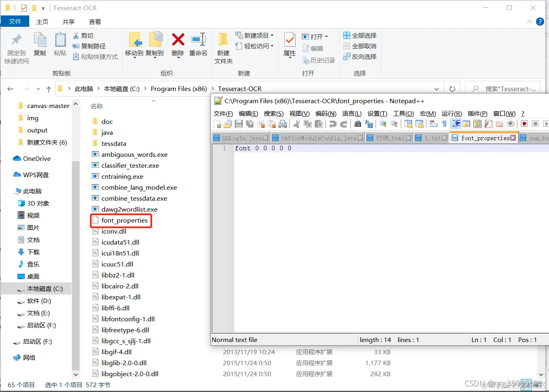The image size is (549, 392).
Task: Click Refresh button beside address bar
Action: point(452,89)
